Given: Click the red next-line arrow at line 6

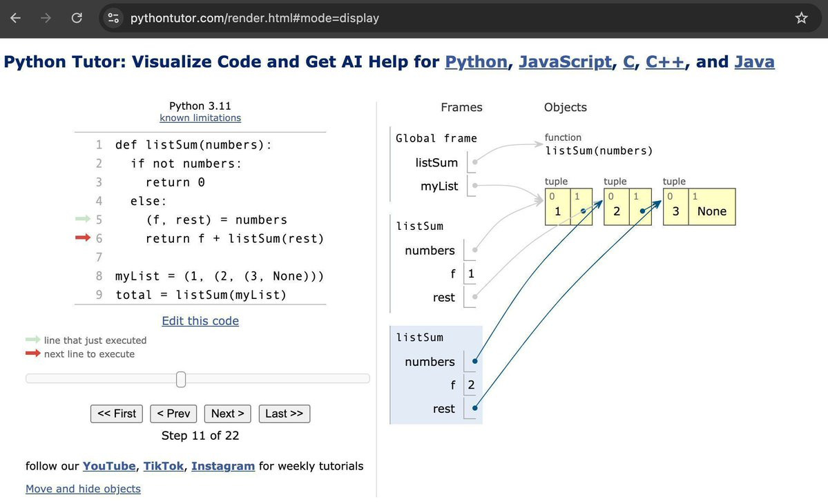Looking at the screenshot, I should pyautogui.click(x=83, y=238).
